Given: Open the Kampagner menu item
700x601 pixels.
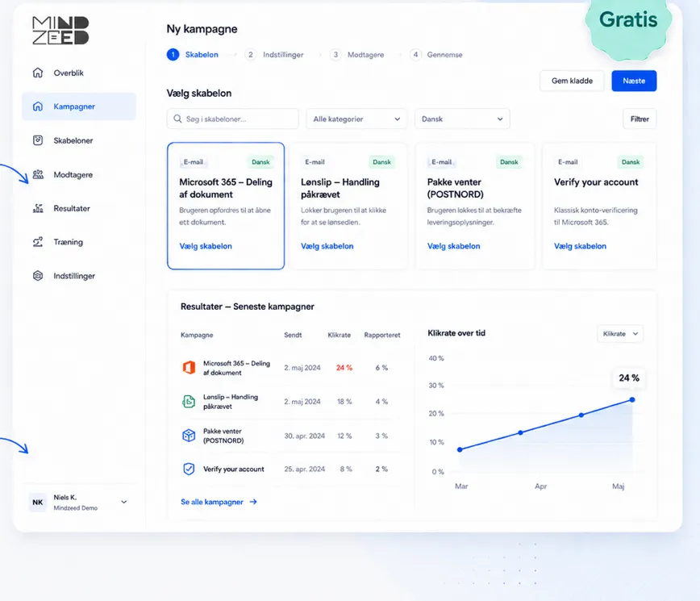Looking at the screenshot, I should (x=78, y=106).
